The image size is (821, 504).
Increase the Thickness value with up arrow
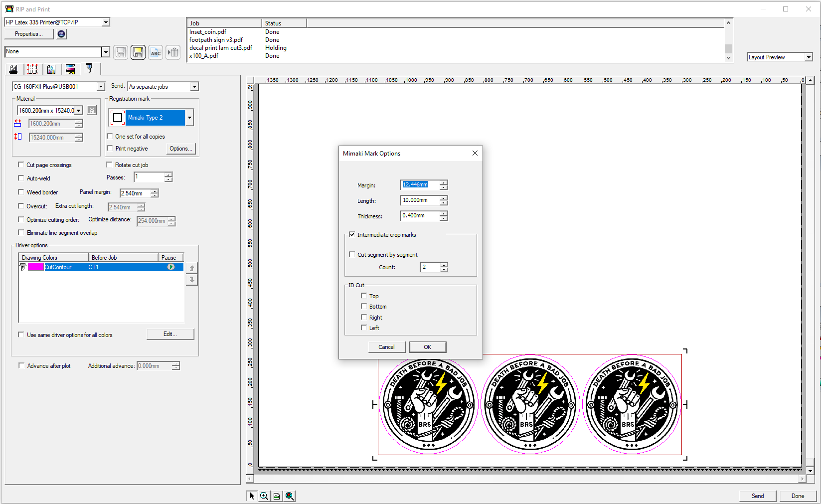click(444, 213)
